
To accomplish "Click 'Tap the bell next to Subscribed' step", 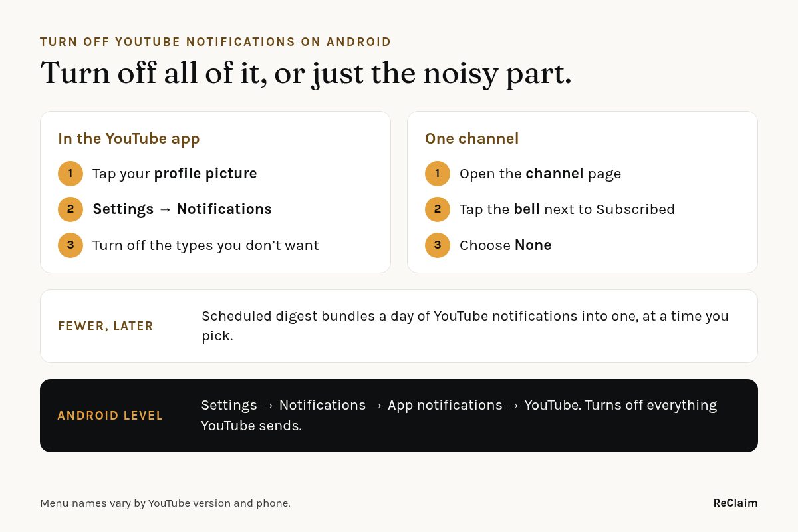I will coord(567,209).
